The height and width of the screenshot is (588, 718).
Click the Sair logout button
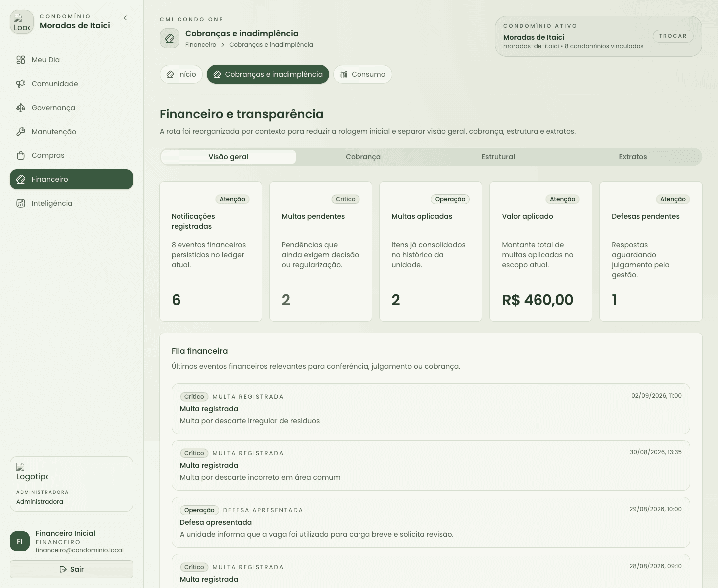(x=71, y=569)
